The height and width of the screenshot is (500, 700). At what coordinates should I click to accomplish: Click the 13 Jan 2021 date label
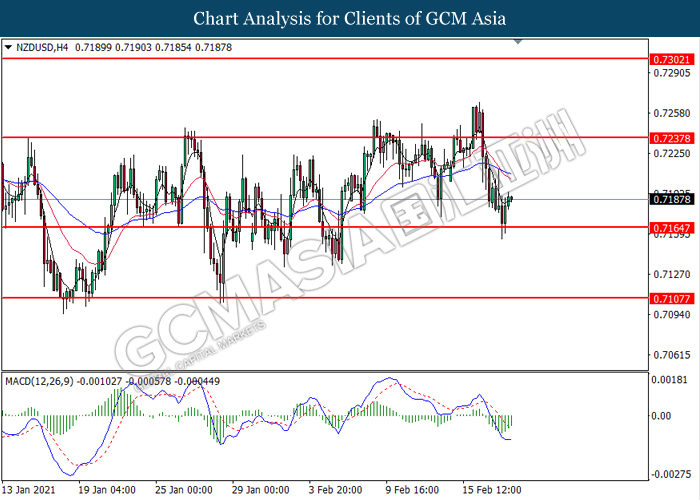29,490
